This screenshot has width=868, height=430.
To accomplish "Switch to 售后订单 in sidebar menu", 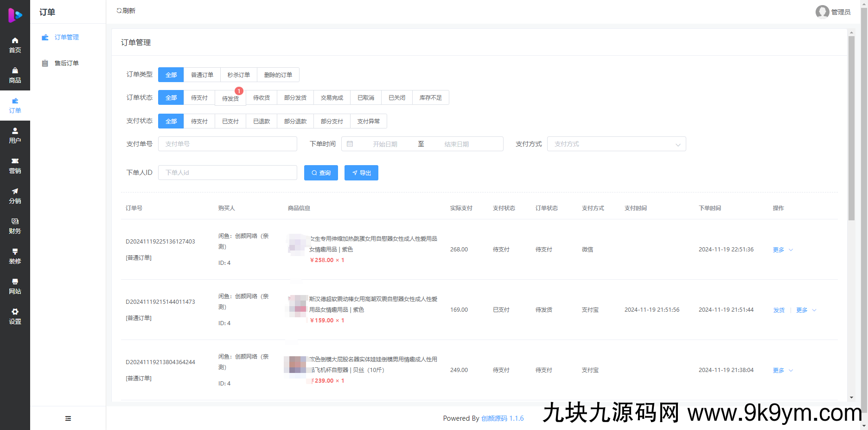I will pos(67,63).
